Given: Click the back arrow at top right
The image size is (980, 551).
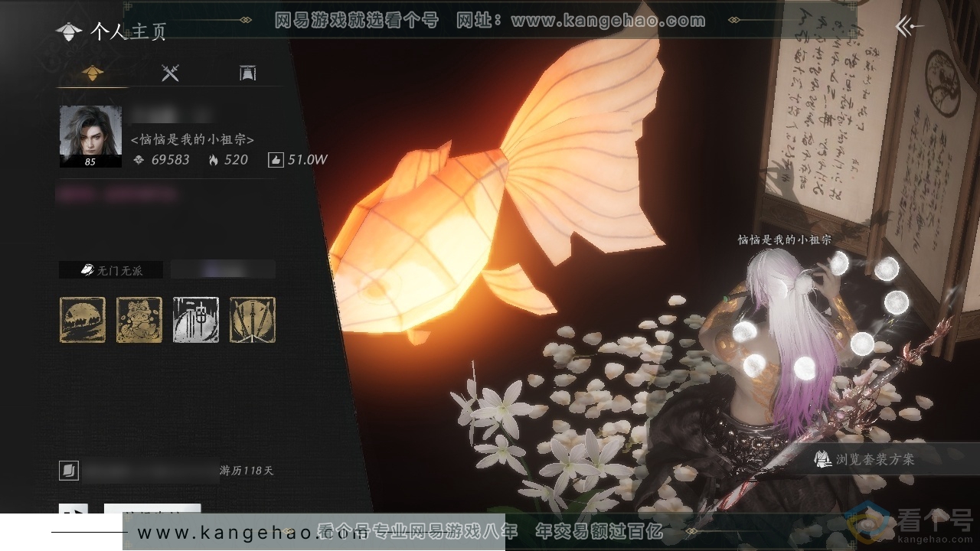Looking at the screenshot, I should coord(909,27).
